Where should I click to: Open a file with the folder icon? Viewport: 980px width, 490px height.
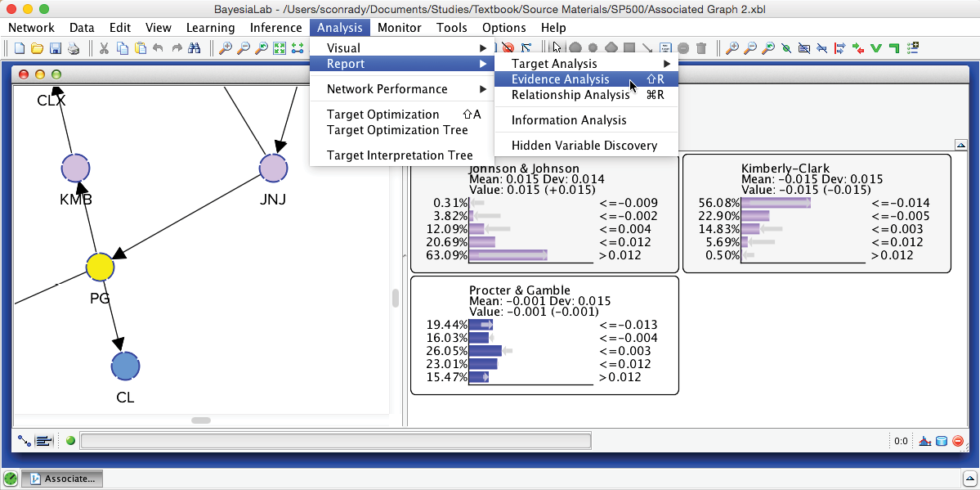pyautogui.click(x=38, y=49)
